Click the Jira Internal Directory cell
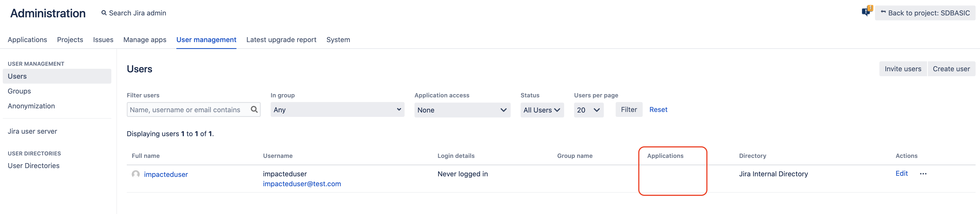The width and height of the screenshot is (980, 214). tap(773, 174)
